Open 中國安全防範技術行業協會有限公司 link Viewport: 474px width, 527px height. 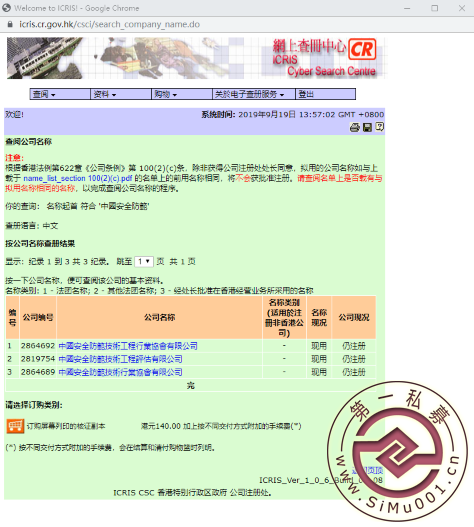[x=120, y=372]
